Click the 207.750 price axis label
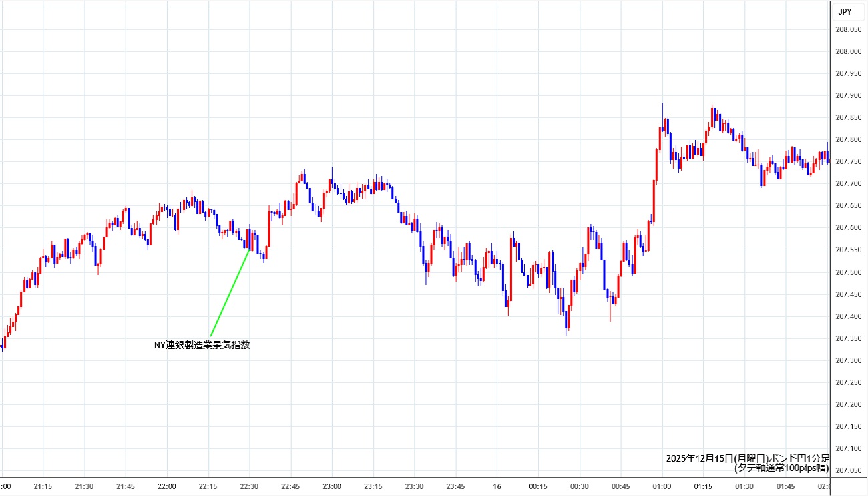The height and width of the screenshot is (497, 868). [848, 161]
